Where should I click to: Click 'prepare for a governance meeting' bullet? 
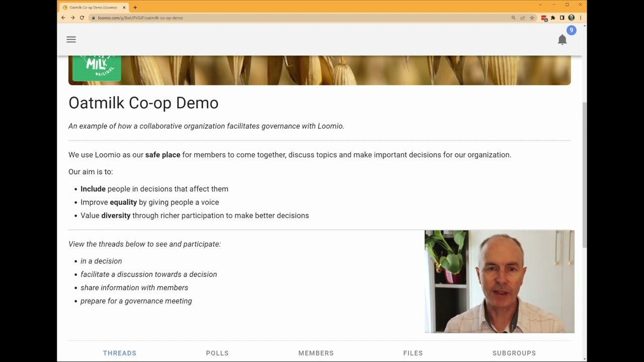point(136,301)
